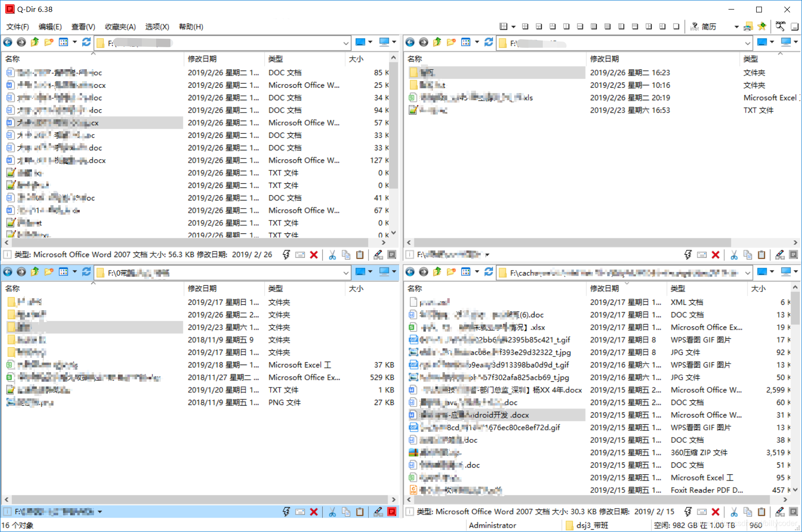Create new folder in bottom-left pane
Image resolution: width=802 pixels, height=532 pixels.
(49, 272)
